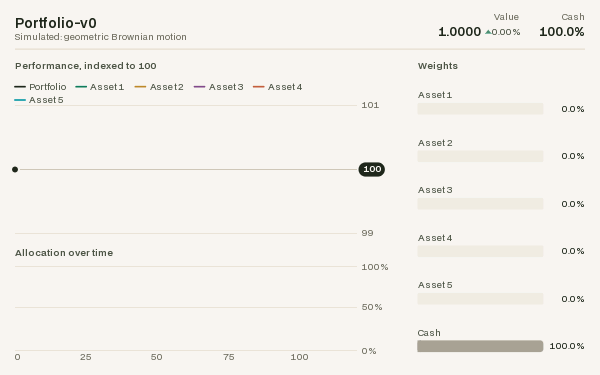Click the portfolio value 1.0000
The width and height of the screenshot is (600, 375).
click(x=460, y=32)
